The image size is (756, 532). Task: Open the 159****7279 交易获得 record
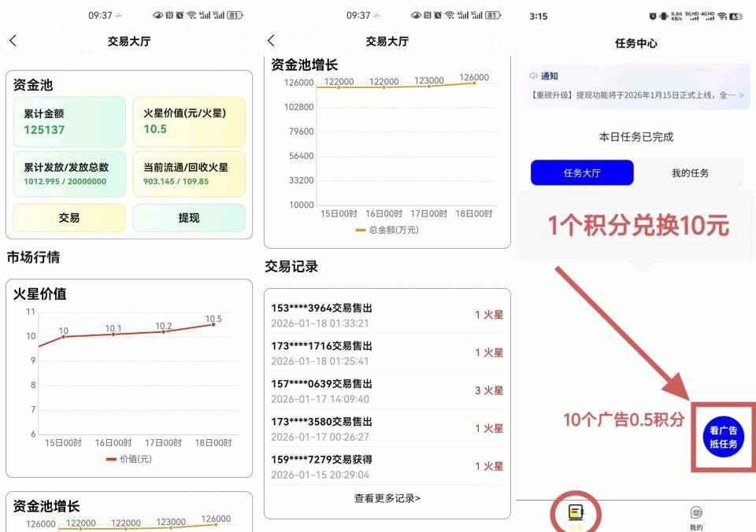(x=387, y=466)
